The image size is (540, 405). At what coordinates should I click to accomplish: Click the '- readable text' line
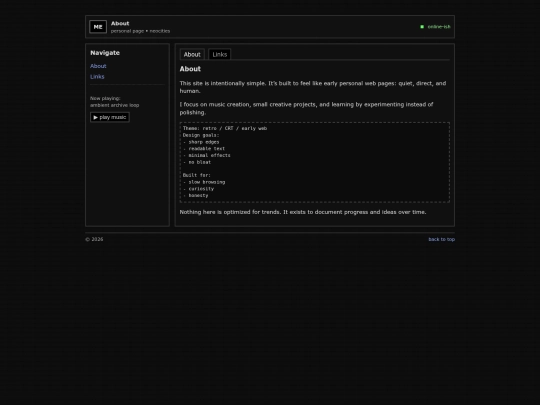[x=204, y=148]
